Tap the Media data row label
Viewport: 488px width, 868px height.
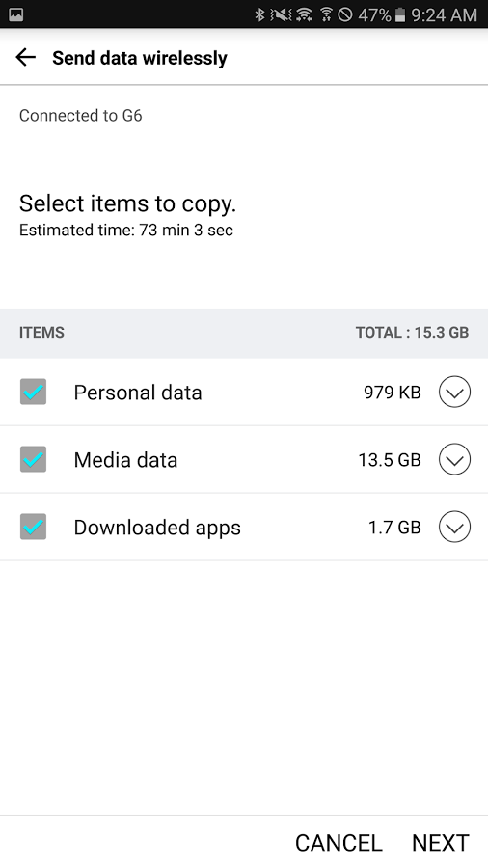tap(125, 459)
